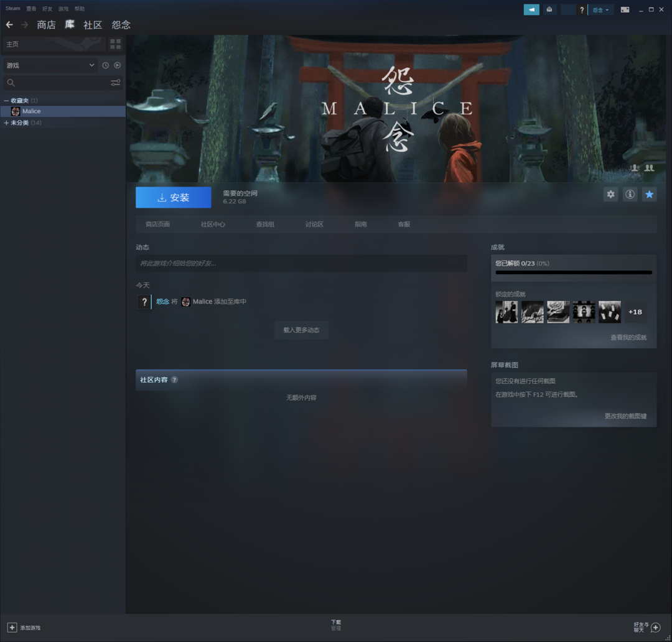Image resolution: width=672 pixels, height=642 pixels.
Task: Open game settings gear icon
Action: 610,195
